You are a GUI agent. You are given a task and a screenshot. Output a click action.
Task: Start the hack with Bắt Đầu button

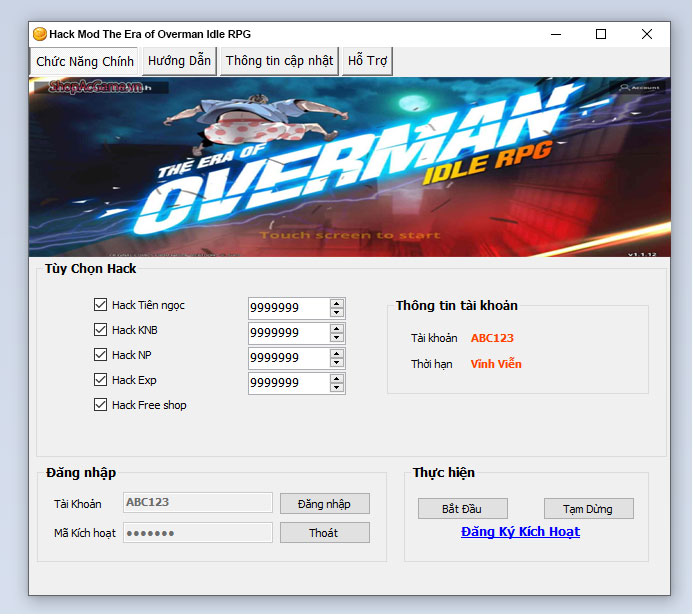tap(463, 509)
